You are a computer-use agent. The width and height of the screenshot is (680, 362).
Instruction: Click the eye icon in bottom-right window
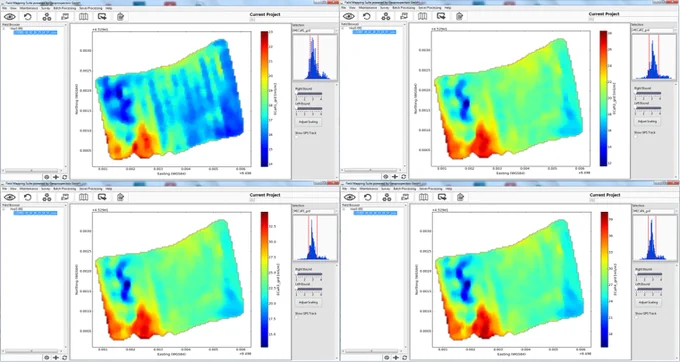[350, 197]
